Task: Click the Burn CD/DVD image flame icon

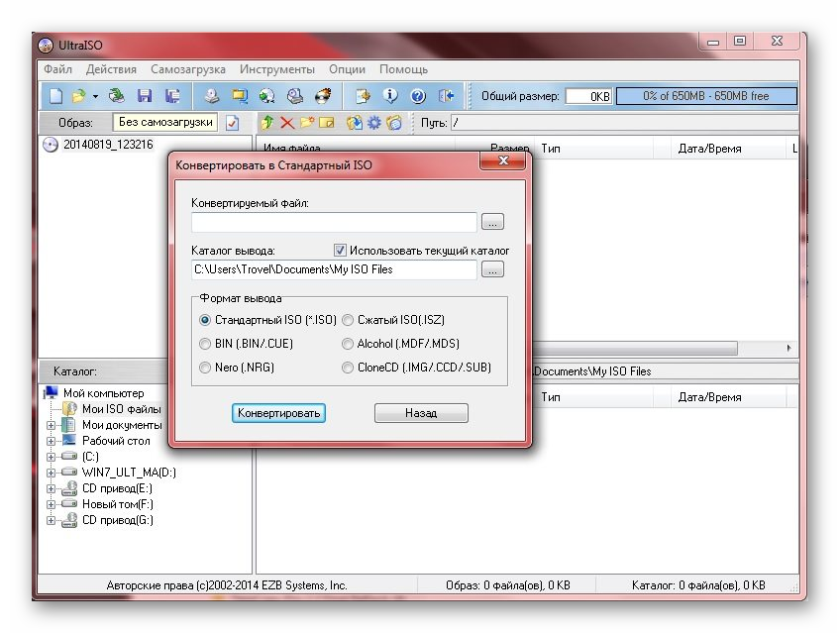Action: [323, 96]
